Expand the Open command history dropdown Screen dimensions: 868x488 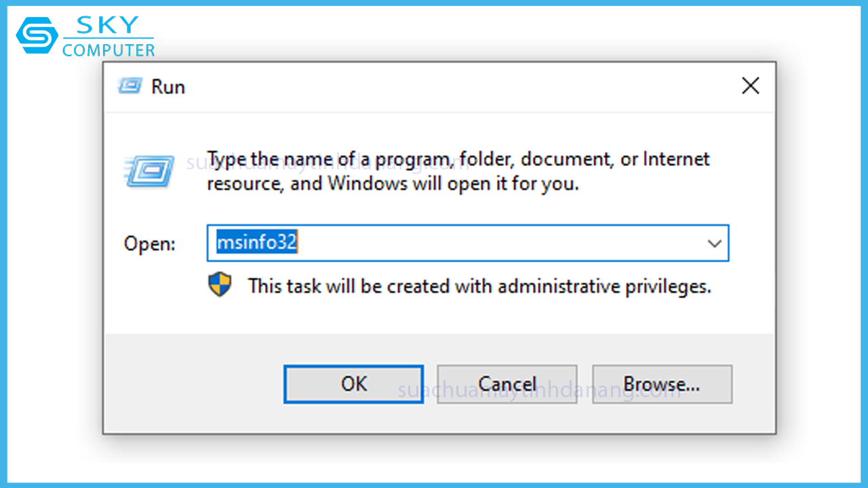tap(714, 243)
